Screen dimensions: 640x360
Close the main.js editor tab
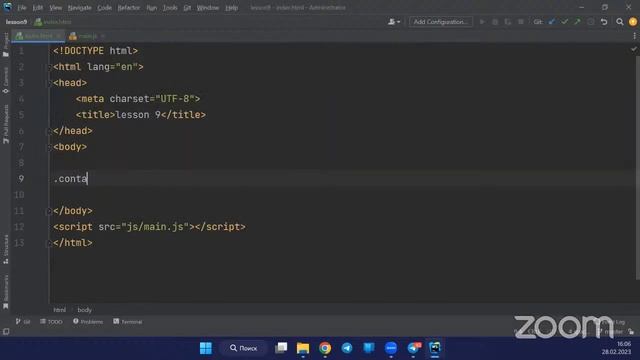(x=103, y=36)
